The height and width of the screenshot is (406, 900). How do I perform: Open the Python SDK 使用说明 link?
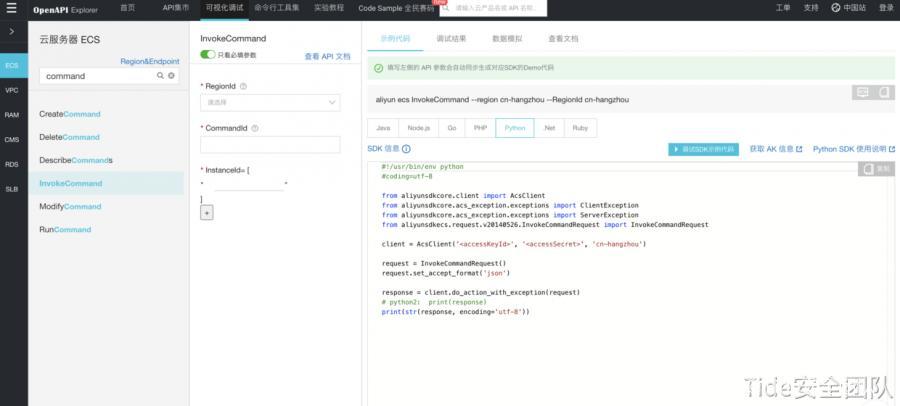[854, 149]
